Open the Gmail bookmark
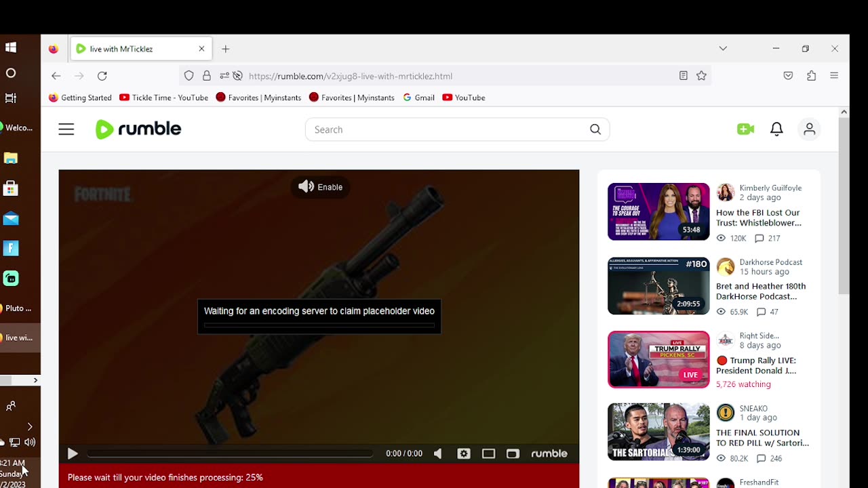 pos(418,98)
